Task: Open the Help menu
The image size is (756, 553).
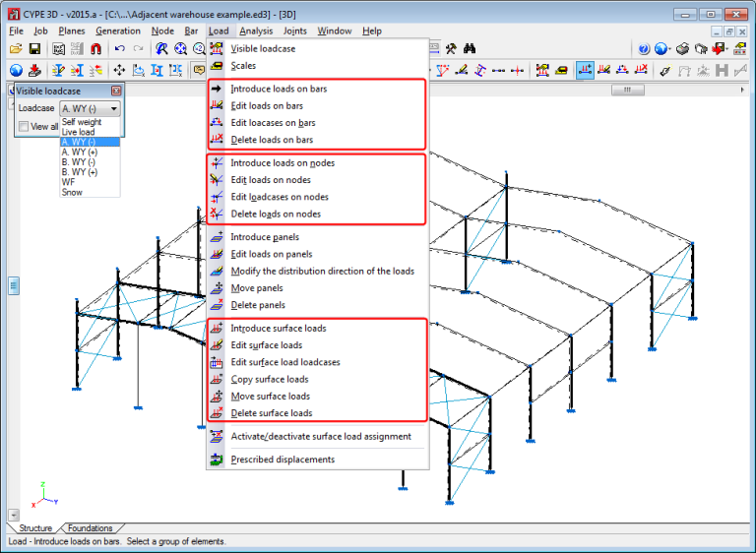Action: [372, 31]
